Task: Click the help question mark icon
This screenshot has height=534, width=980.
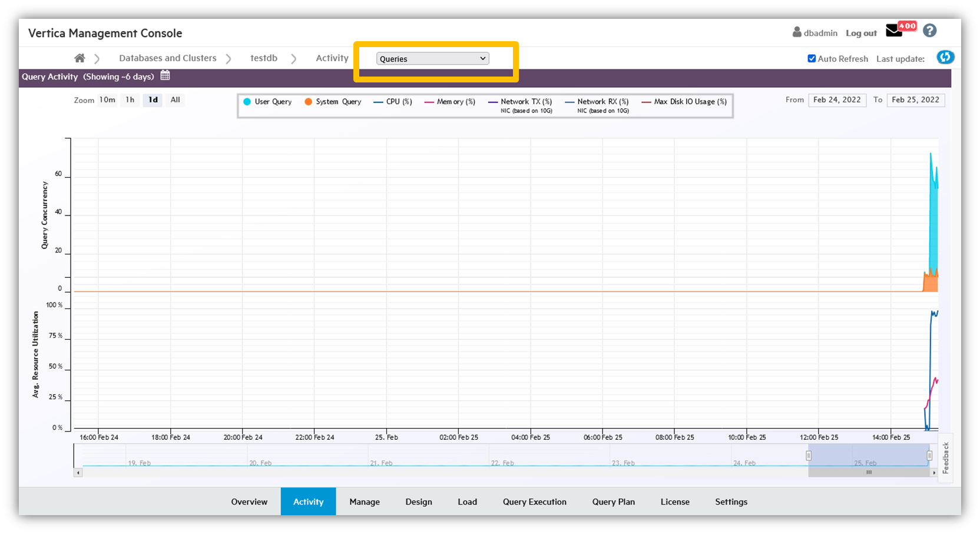Action: tap(929, 31)
